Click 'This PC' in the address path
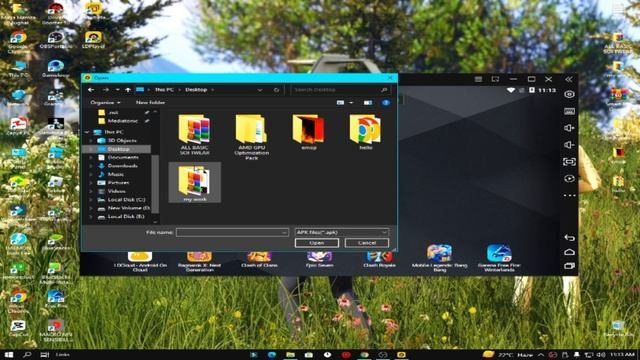The height and width of the screenshot is (360, 640). [164, 90]
